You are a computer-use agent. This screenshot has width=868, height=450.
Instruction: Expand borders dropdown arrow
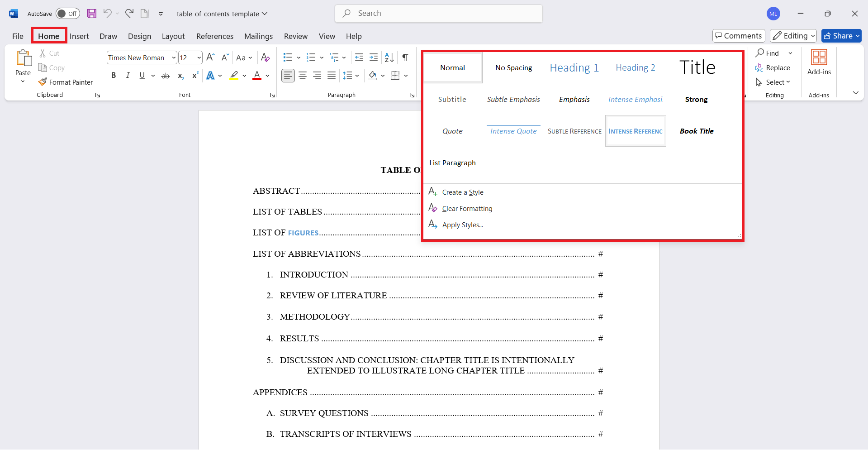point(406,76)
